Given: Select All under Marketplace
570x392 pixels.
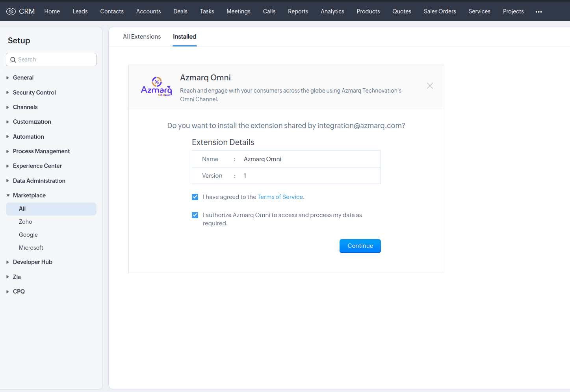Looking at the screenshot, I should 51,209.
